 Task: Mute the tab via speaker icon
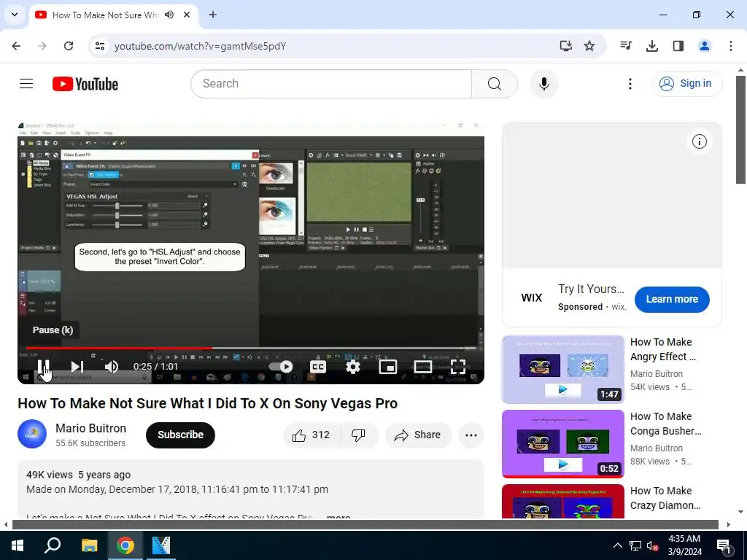tap(169, 15)
